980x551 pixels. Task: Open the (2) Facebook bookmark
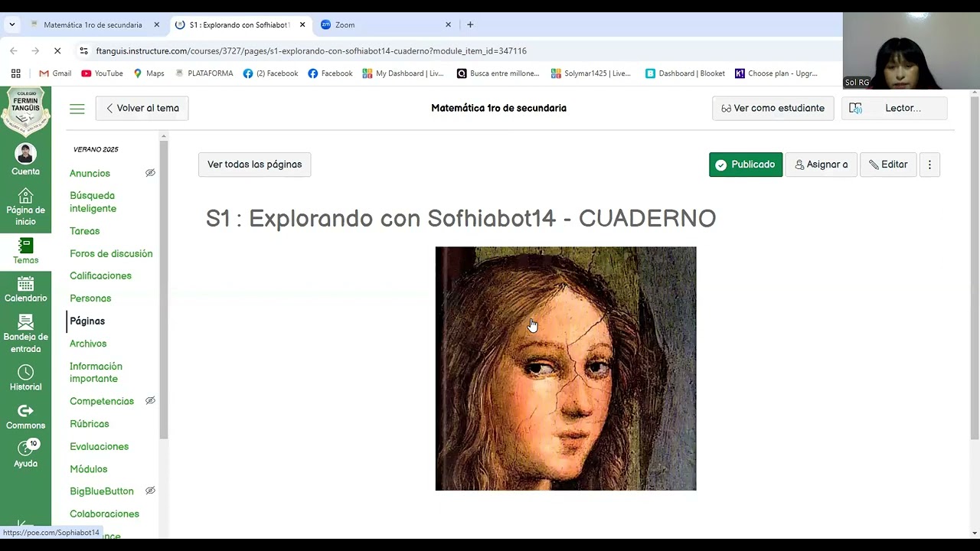(x=270, y=73)
